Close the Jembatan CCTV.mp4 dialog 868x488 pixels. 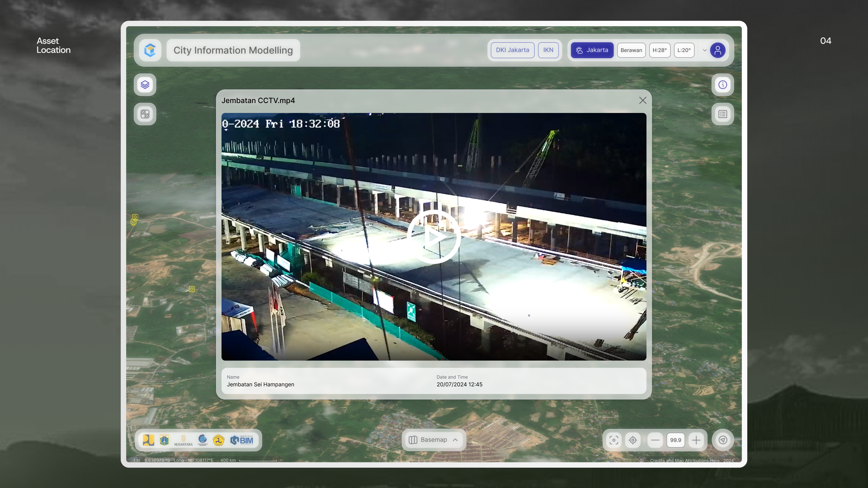642,100
